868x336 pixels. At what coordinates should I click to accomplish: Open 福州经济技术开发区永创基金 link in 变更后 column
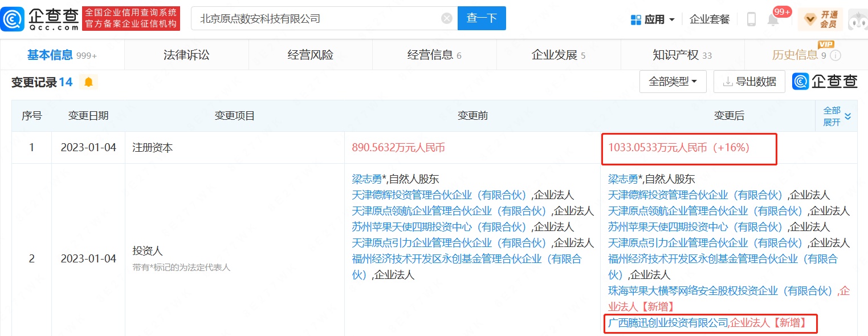coord(724,266)
